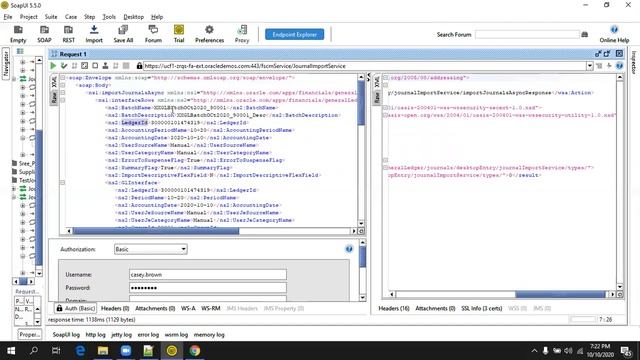The image size is (640, 360).
Task: Click the Zoom app taskbar icon
Action: point(126,351)
